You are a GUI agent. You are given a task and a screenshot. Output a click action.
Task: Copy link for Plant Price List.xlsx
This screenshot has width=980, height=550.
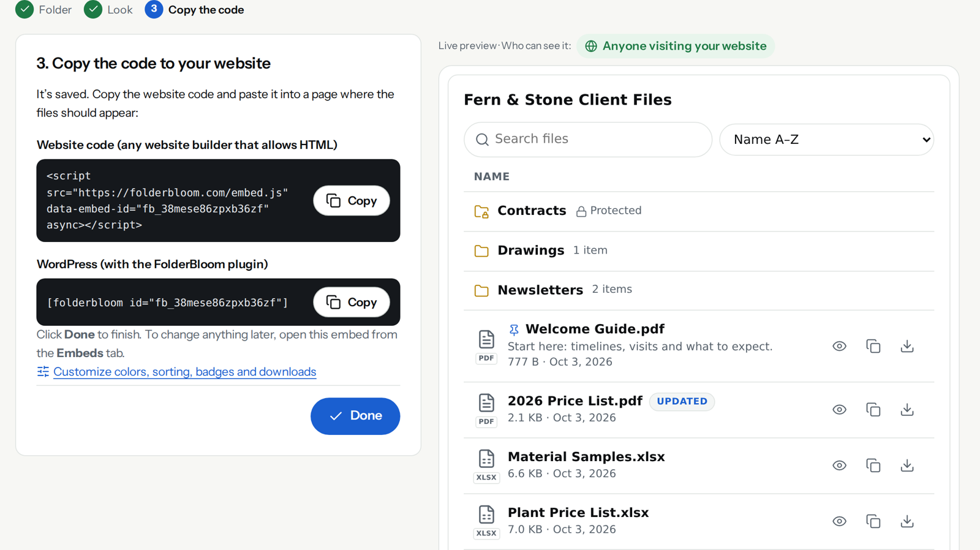coord(873,521)
